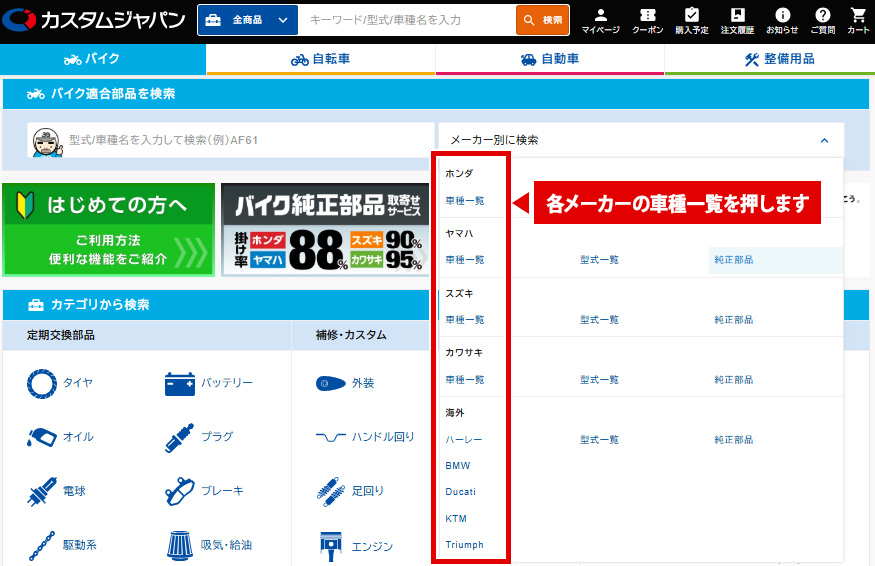
Task: Select the oil (オイル) category icon
Action: point(42,437)
